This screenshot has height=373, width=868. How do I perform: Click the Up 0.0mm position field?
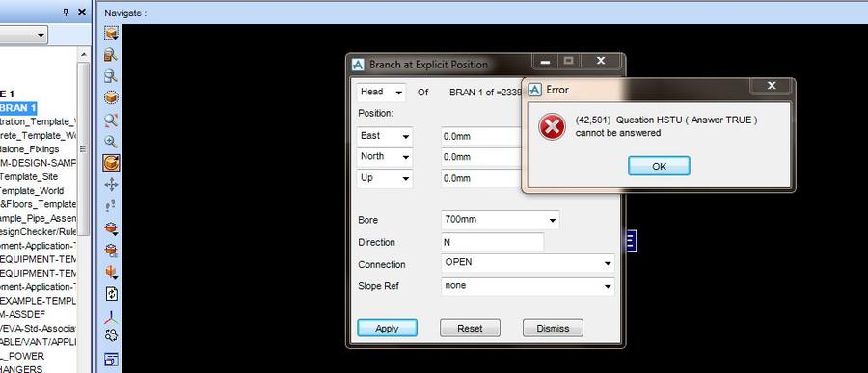481,178
